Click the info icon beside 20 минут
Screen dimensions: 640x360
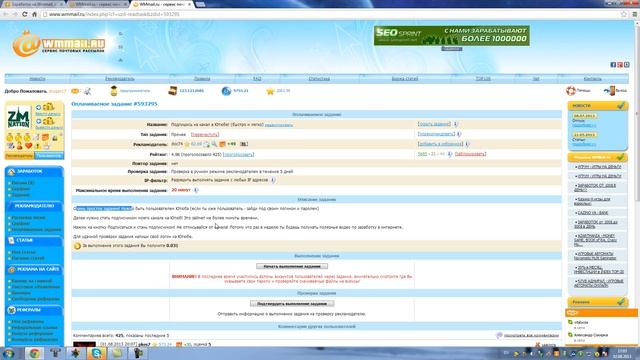(196, 190)
